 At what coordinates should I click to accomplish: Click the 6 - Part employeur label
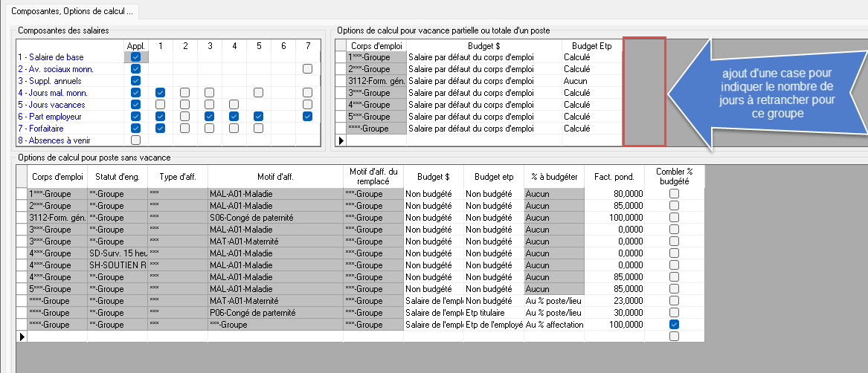(52, 117)
